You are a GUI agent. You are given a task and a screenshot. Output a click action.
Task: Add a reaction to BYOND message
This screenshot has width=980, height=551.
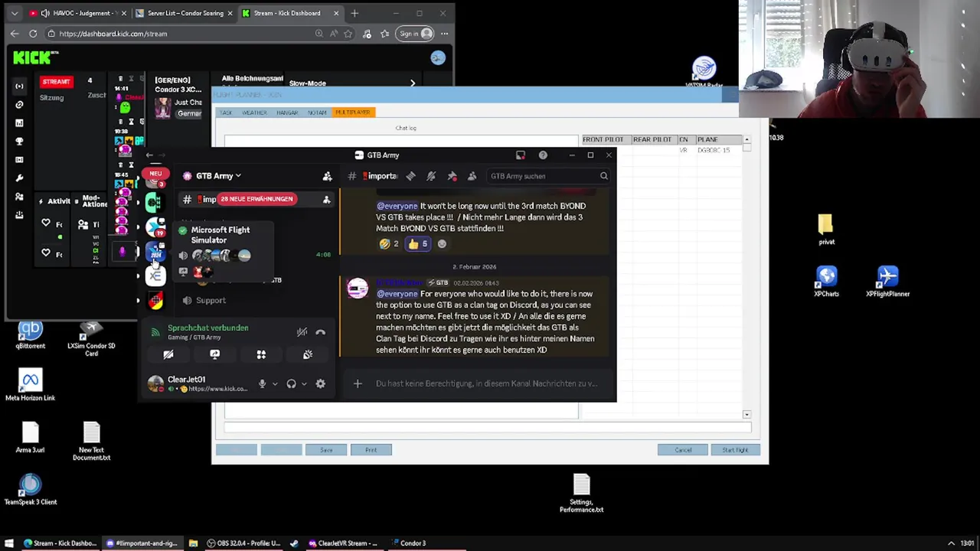(442, 244)
